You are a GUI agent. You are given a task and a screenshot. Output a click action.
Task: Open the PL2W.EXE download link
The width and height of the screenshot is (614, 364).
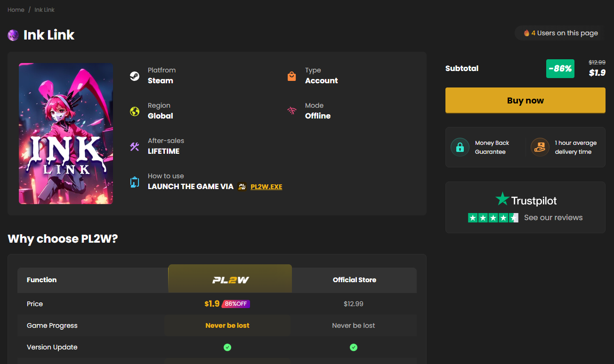[x=267, y=187]
